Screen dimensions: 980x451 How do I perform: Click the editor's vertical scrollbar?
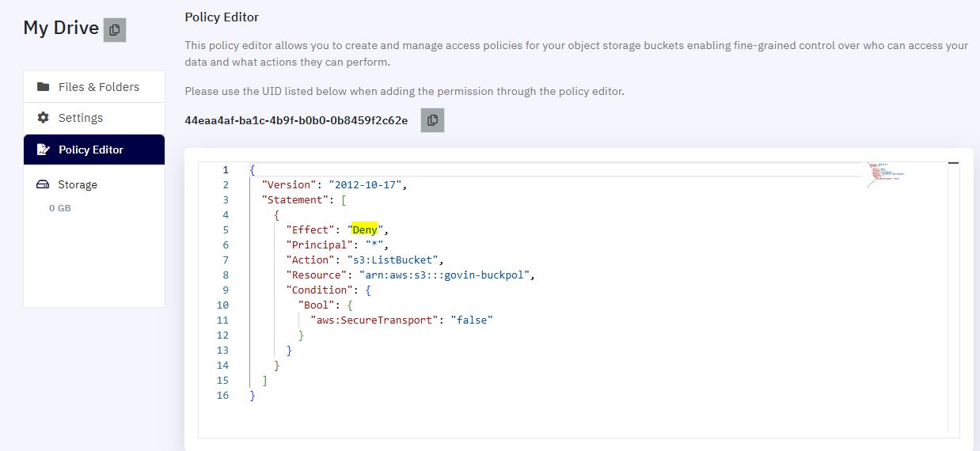[953, 297]
